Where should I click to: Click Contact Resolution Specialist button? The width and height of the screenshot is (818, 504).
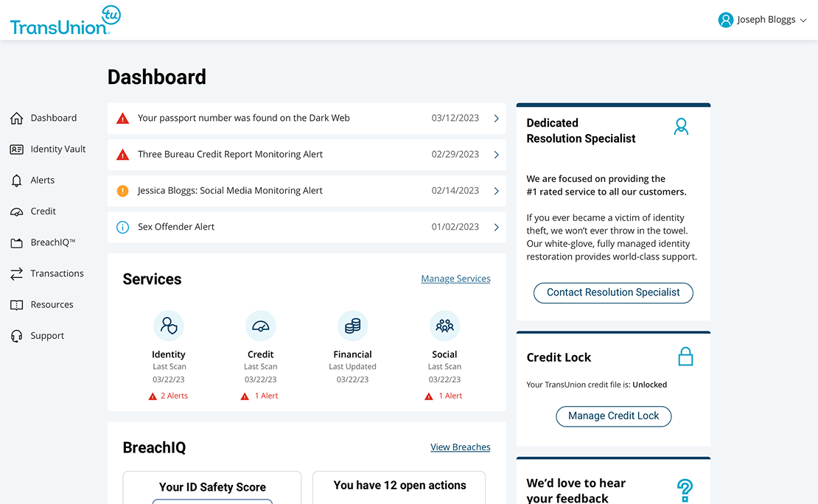(x=613, y=293)
